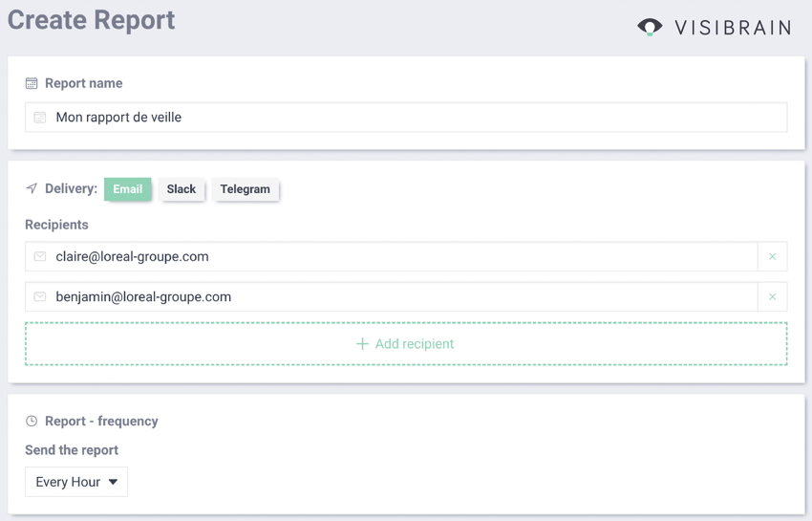This screenshot has height=521, width=812.
Task: Click the Report - frequency section title
Action: tap(101, 421)
